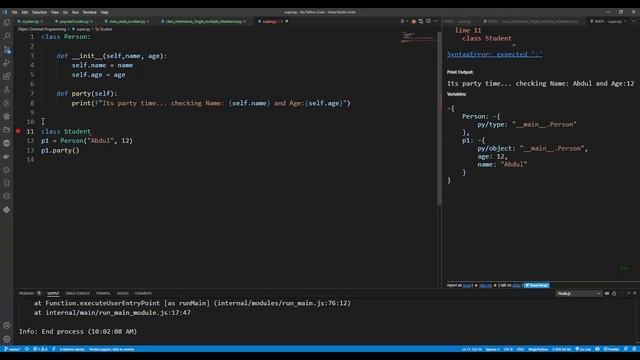This screenshot has height=360, width=640.
Task: Click the Go Live status bar item
Action: coord(583,349)
